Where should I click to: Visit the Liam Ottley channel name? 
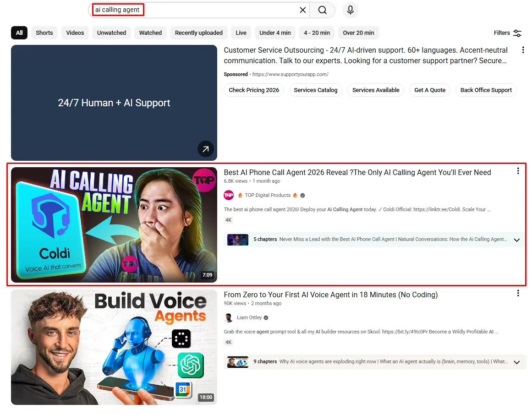pos(249,318)
